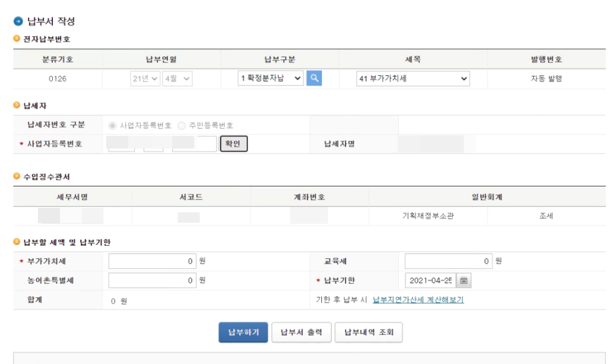Click the 확인 button
This screenshot has width=608, height=364.
(234, 144)
